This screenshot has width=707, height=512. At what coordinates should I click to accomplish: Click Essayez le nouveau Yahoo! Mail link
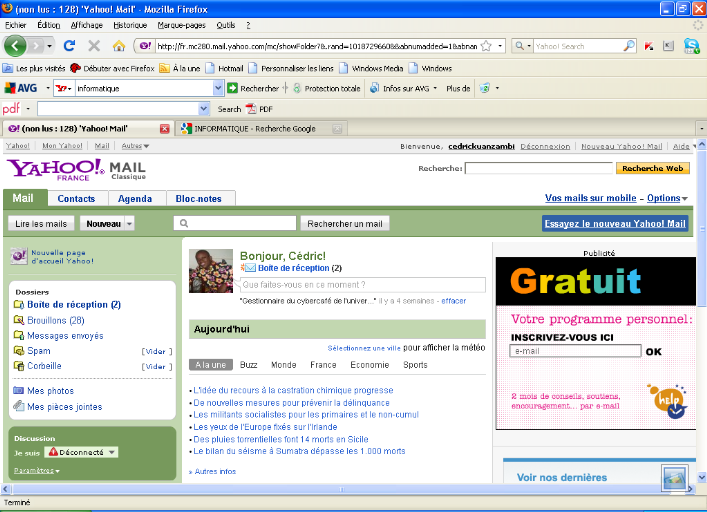pyautogui.click(x=615, y=224)
